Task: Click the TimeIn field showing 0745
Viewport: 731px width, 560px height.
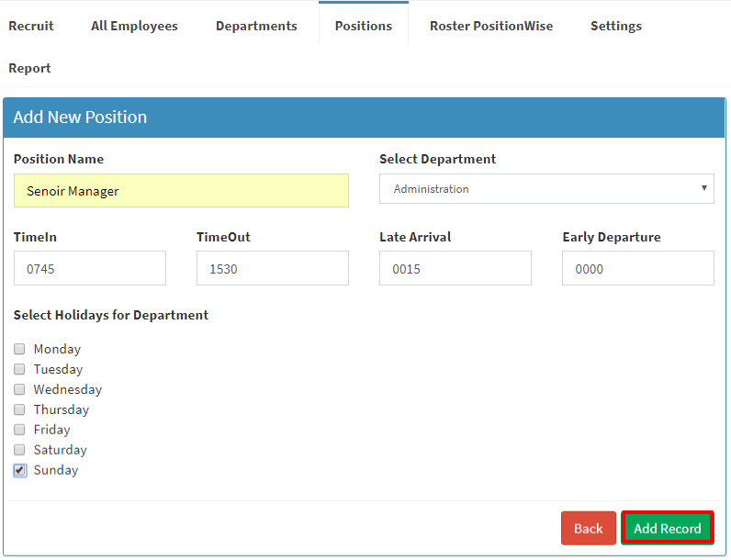Action: (90, 268)
